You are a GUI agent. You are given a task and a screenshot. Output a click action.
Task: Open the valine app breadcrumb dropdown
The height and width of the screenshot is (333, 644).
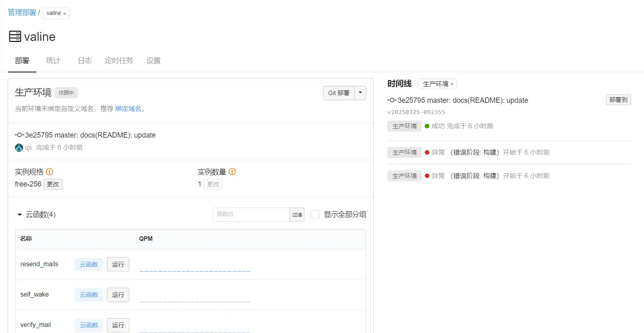click(x=56, y=13)
